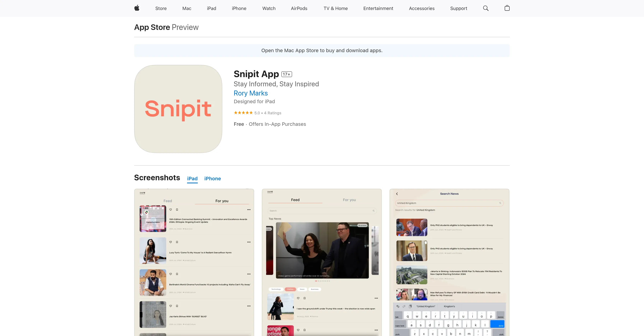This screenshot has height=336, width=644.
Task: Like the Lucy Tun article with heart icon
Action: 171,242
